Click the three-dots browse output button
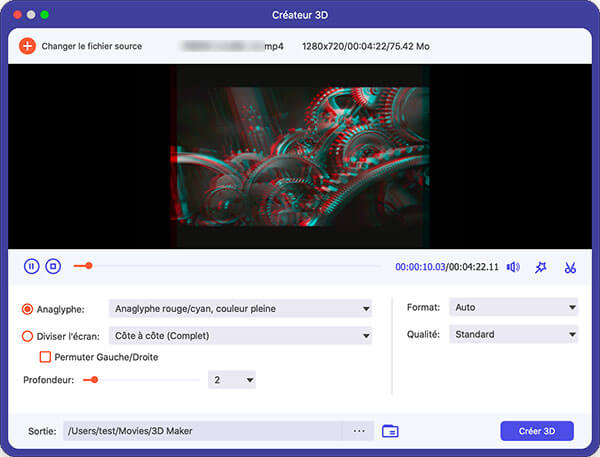600x457 pixels. pos(359,431)
